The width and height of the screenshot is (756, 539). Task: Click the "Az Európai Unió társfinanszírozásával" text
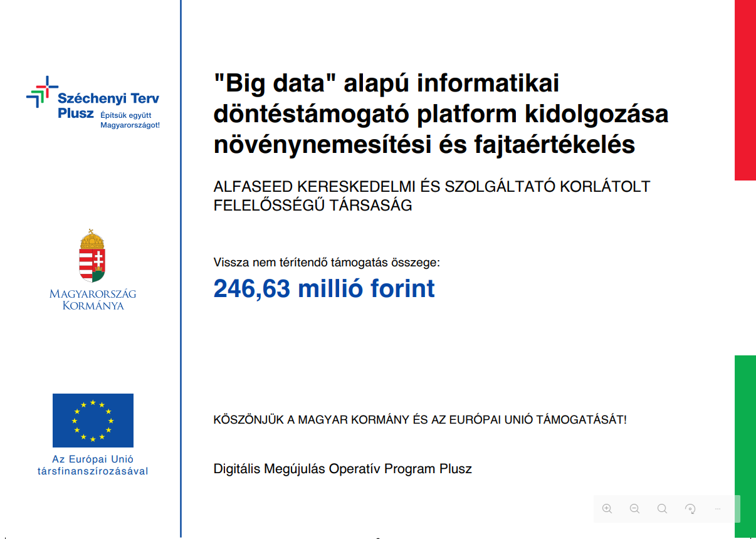point(93,465)
